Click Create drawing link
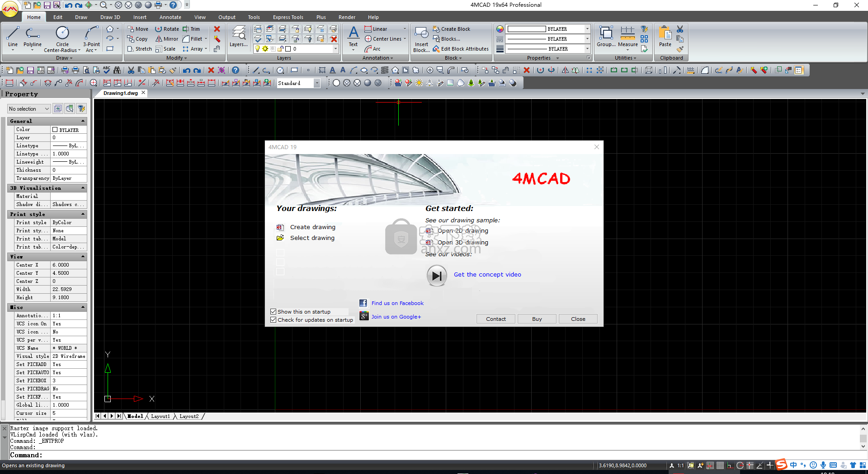 click(313, 227)
